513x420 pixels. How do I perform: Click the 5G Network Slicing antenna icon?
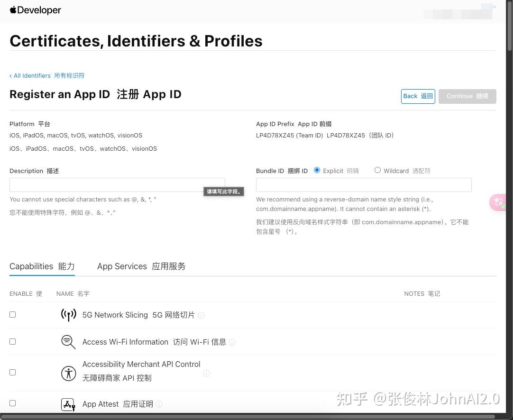click(x=68, y=315)
